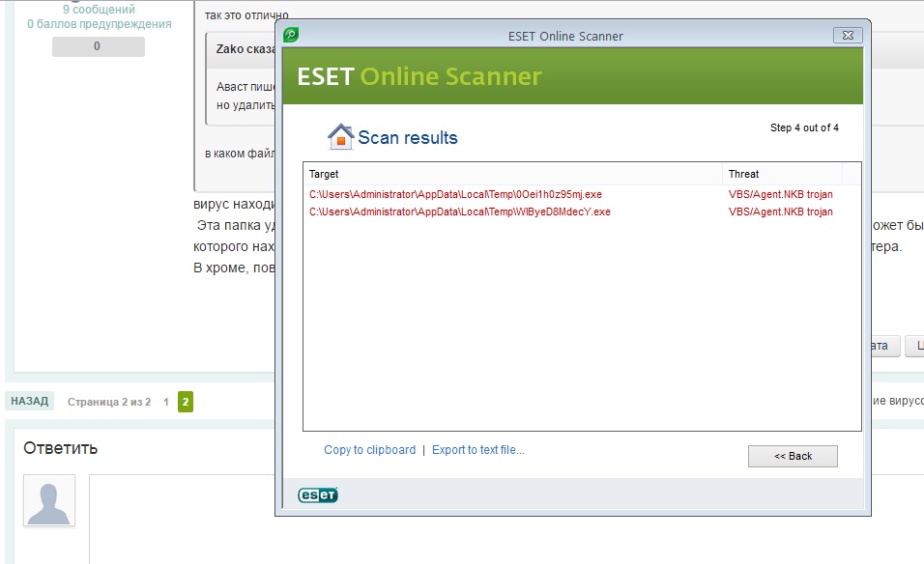The width and height of the screenshot is (924, 564).
Task: Close the ESET Online Scanner window
Action: point(848,36)
